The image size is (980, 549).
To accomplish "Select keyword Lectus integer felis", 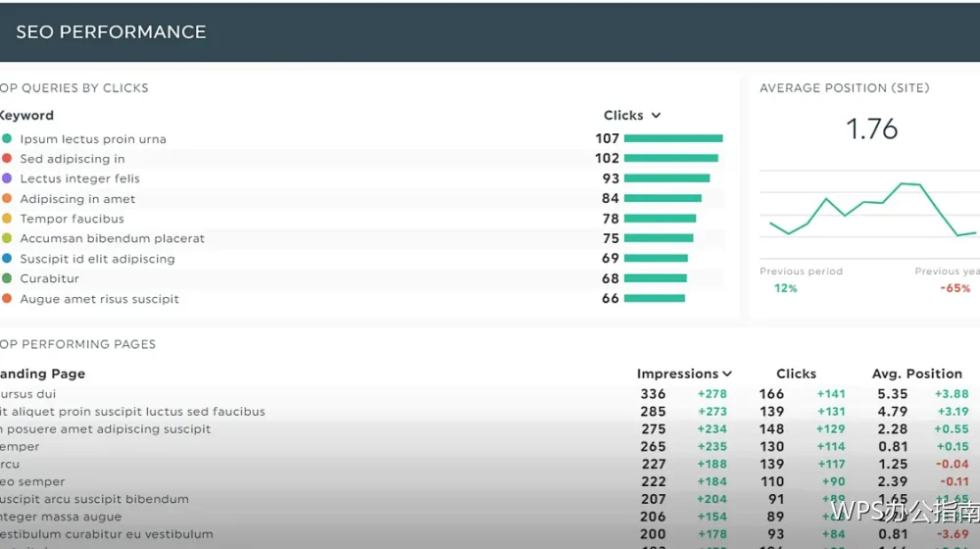I will click(x=80, y=178).
